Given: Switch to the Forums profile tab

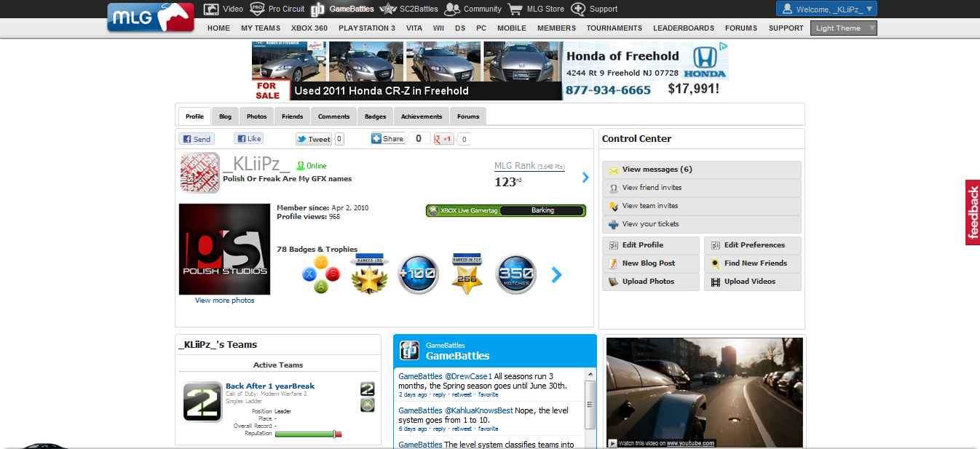Looking at the screenshot, I should (x=468, y=116).
